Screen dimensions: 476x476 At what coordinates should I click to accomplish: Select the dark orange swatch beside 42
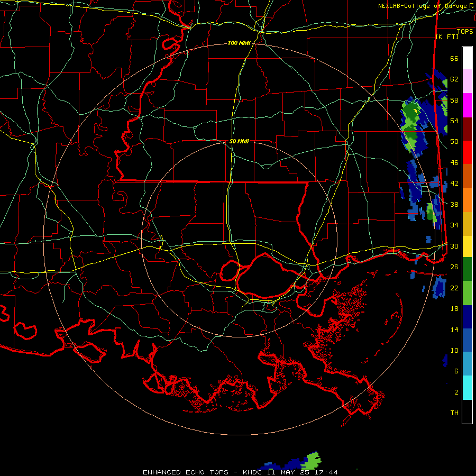[x=467, y=176]
